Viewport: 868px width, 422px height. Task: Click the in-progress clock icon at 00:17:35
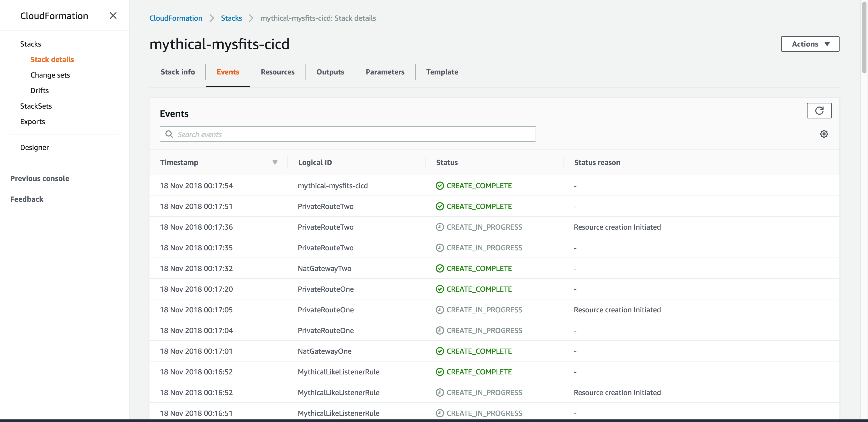[440, 248]
